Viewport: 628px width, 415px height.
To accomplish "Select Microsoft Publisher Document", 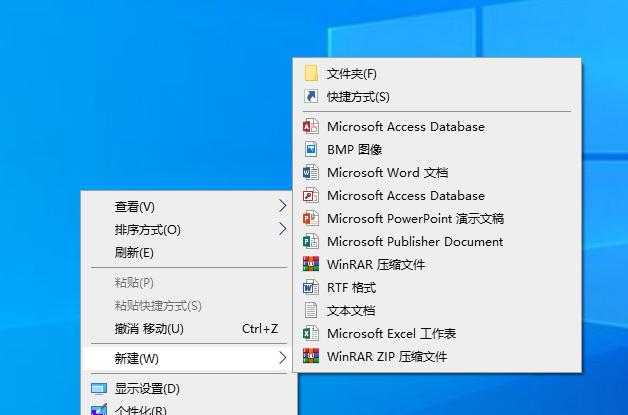I will tap(437, 242).
